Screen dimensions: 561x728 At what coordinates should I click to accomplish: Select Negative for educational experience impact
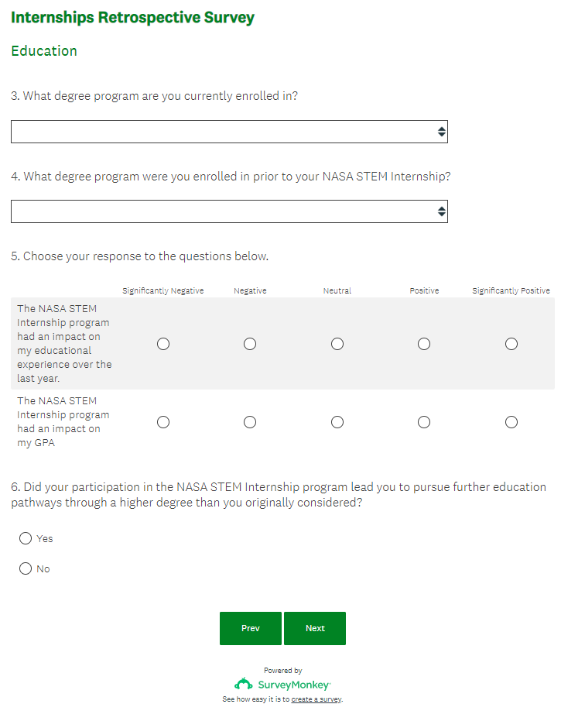[250, 344]
